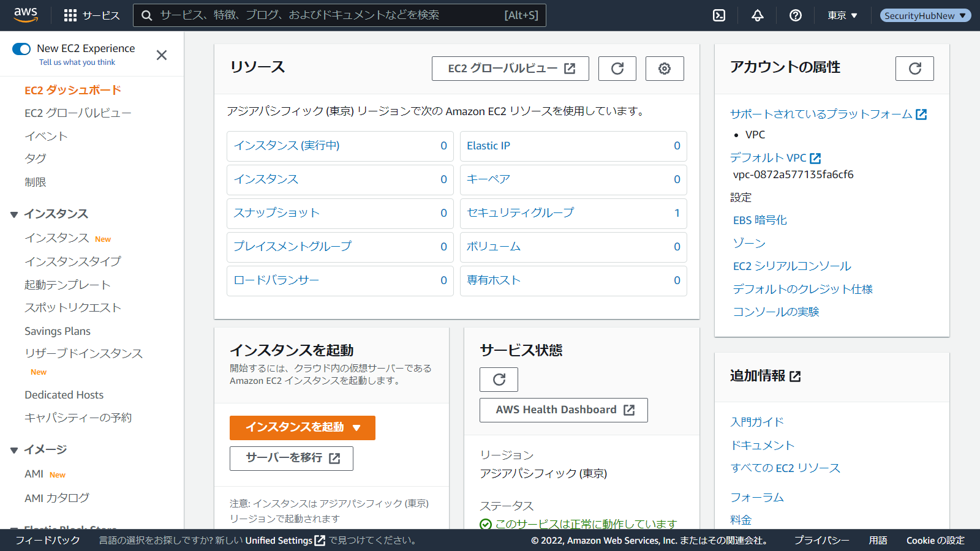The height and width of the screenshot is (551, 980).
Task: Refresh the アカウントの属性 panel
Action: (x=914, y=69)
